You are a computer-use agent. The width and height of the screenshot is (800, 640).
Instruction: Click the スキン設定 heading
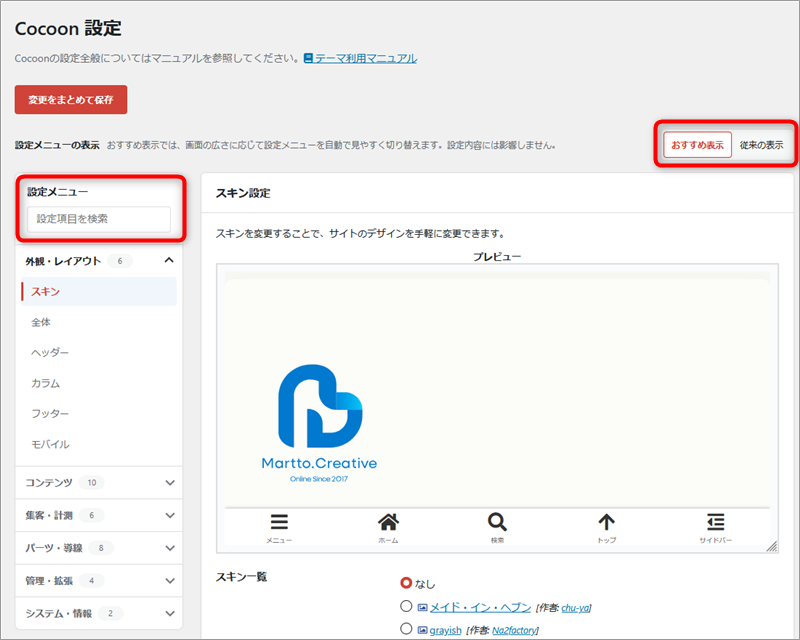click(243, 193)
